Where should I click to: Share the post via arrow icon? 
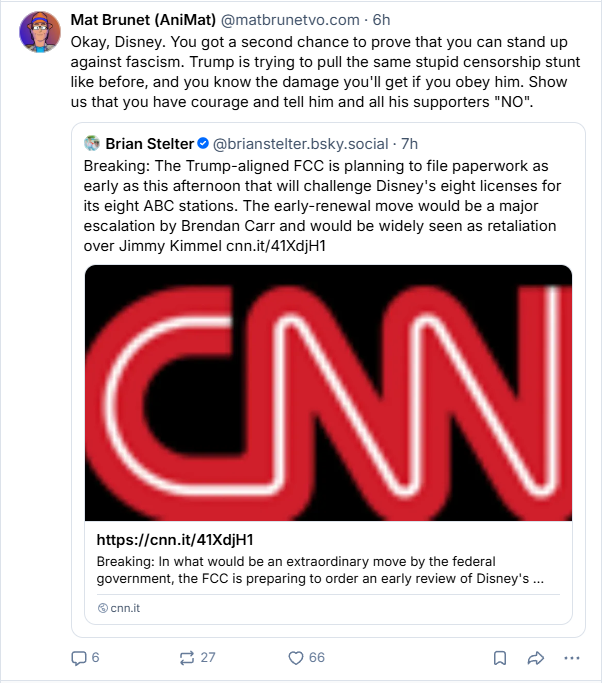tap(535, 658)
